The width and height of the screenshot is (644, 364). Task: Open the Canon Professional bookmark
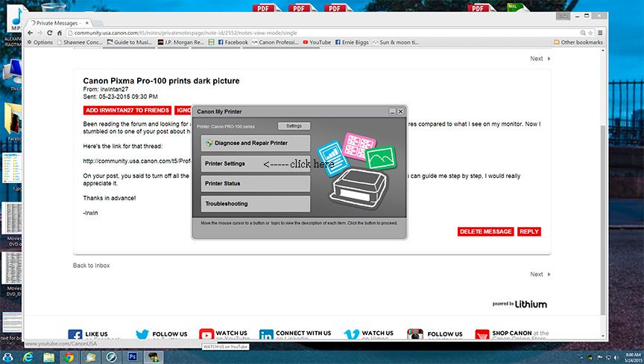(x=276, y=42)
